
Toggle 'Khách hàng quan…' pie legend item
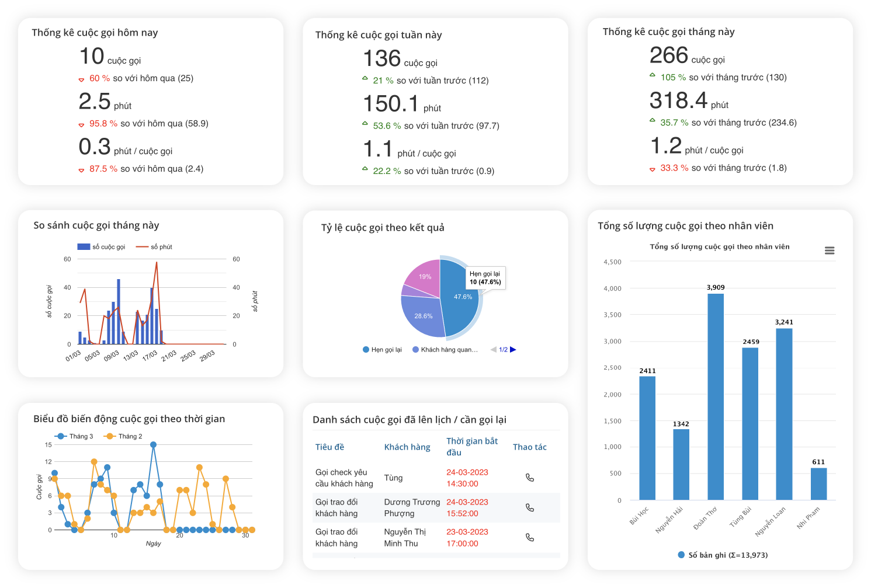point(445,350)
